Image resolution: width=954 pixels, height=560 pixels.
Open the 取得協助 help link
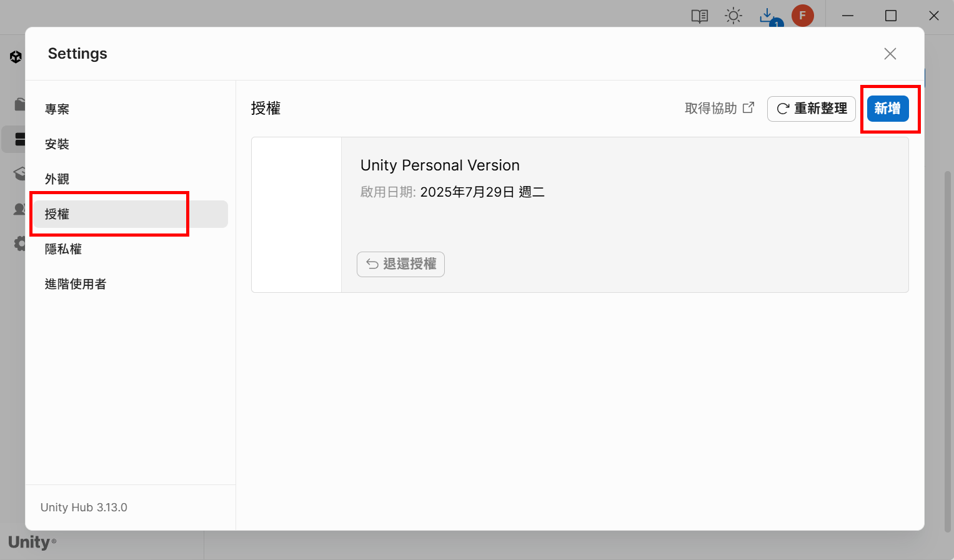[719, 109]
